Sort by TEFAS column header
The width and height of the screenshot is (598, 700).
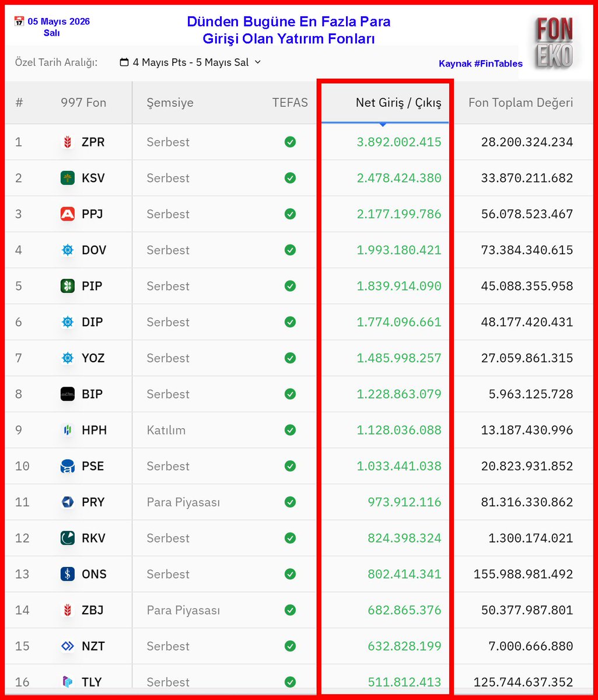tap(290, 103)
